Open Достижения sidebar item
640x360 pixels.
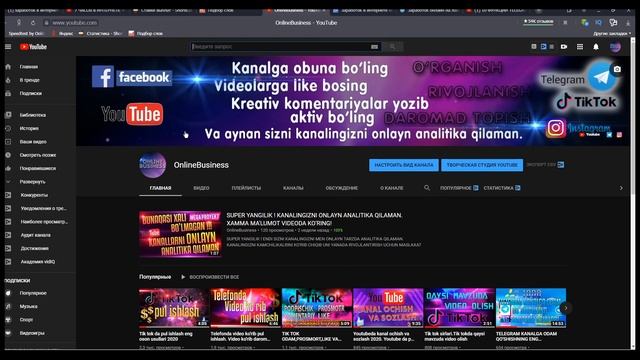coord(34,248)
